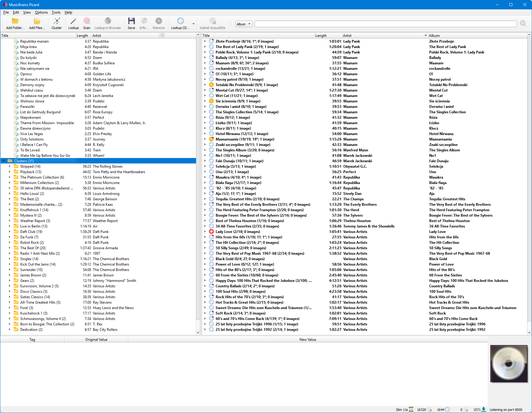Open the Album search type combo box
Image resolution: width=532 pixels, height=413 pixels.
244,24
